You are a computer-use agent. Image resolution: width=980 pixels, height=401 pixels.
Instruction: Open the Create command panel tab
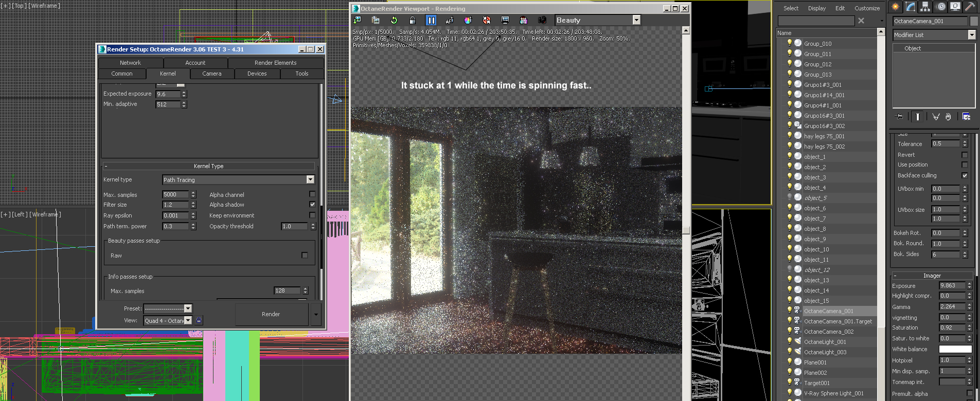(896, 7)
